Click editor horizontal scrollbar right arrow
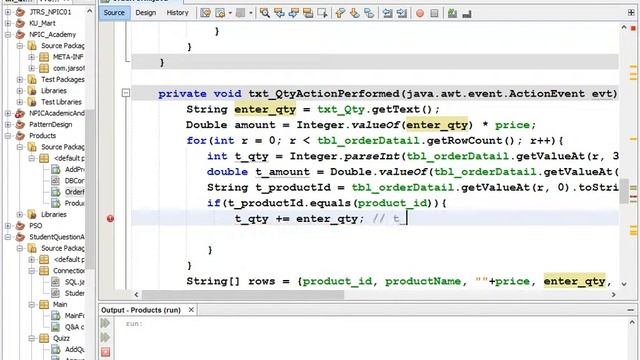Image resolution: width=640 pixels, height=360 pixels. click(x=613, y=294)
